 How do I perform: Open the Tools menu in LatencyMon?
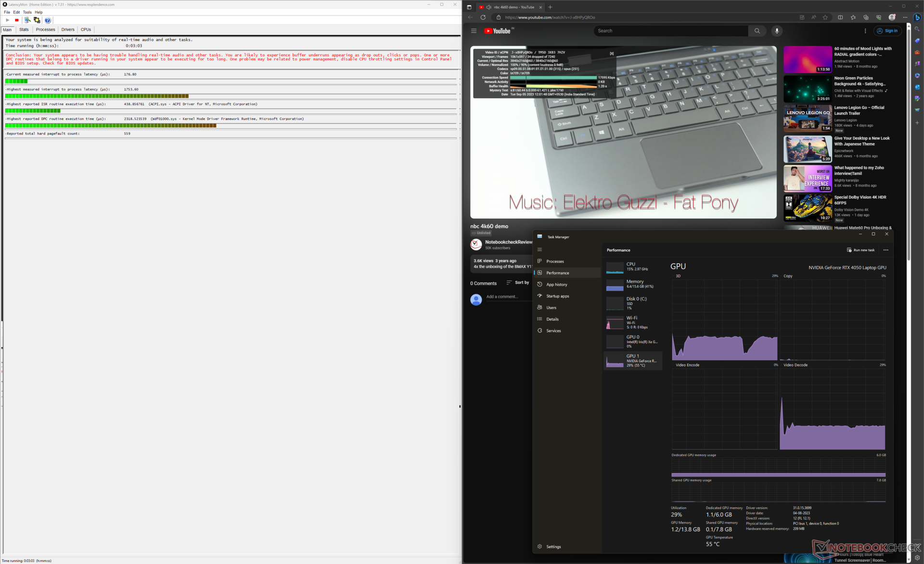tap(27, 12)
